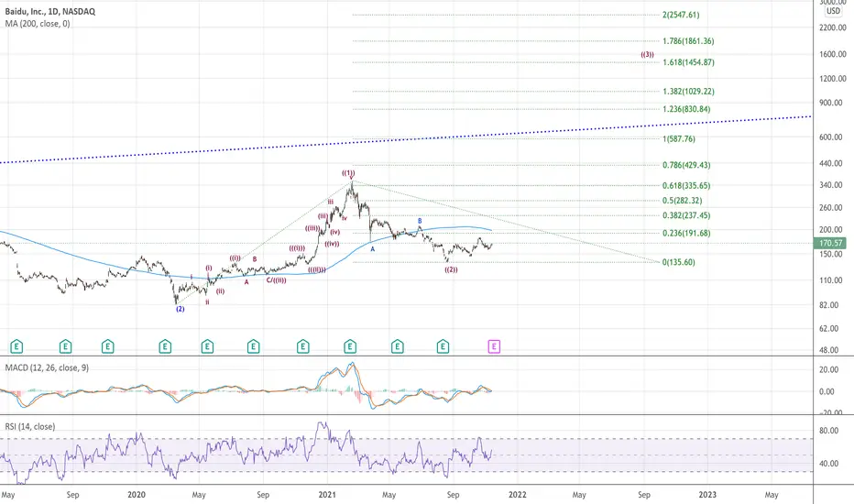Viewport: 854px width, 504px height.
Task: Click the earnings marker for November 2019
Action: point(108,346)
